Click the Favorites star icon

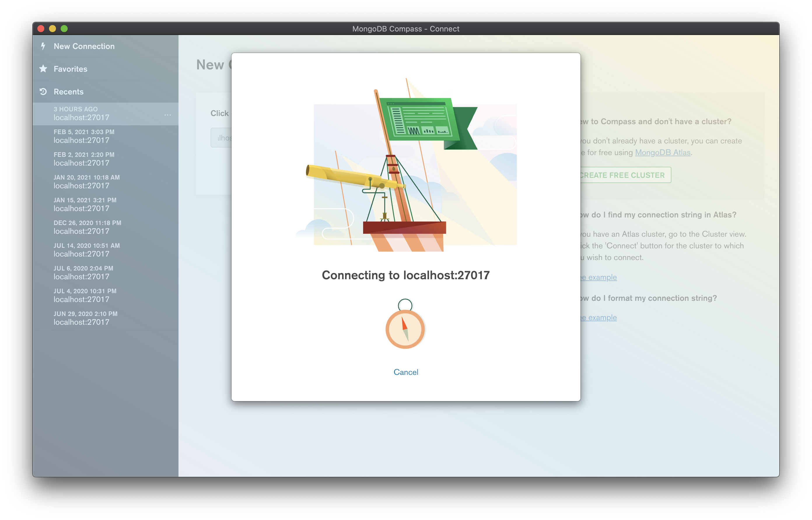click(43, 69)
